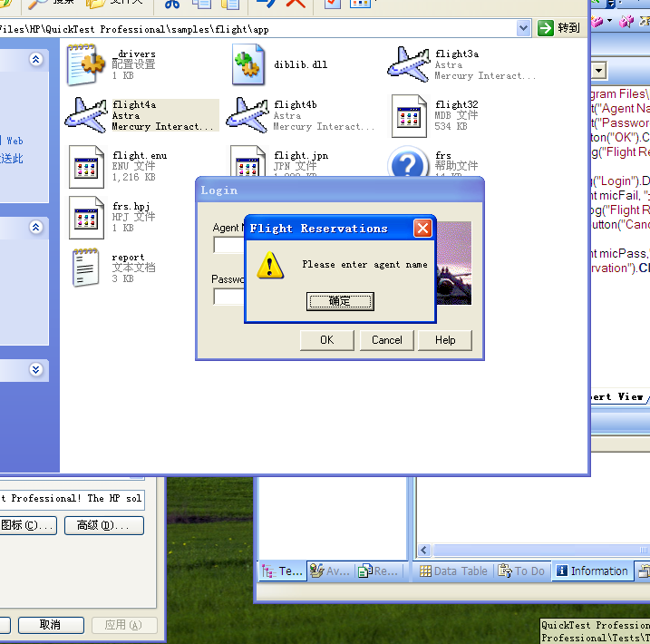Click the flight.jpn file name
This screenshot has height=644, width=650.
[x=301, y=156]
